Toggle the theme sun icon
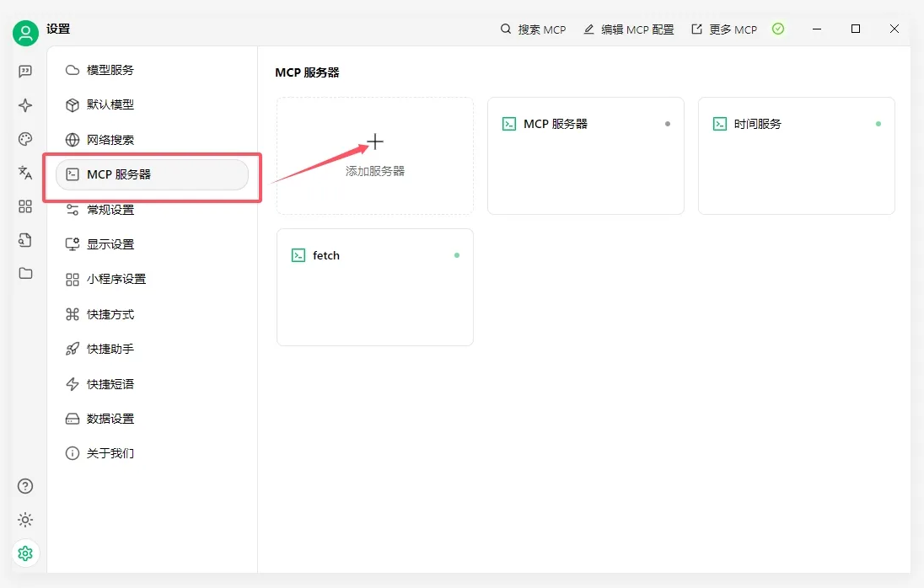 pyautogui.click(x=25, y=520)
